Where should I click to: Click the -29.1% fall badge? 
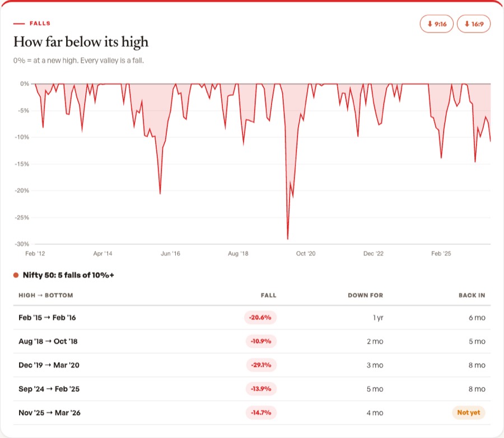pyautogui.click(x=261, y=365)
